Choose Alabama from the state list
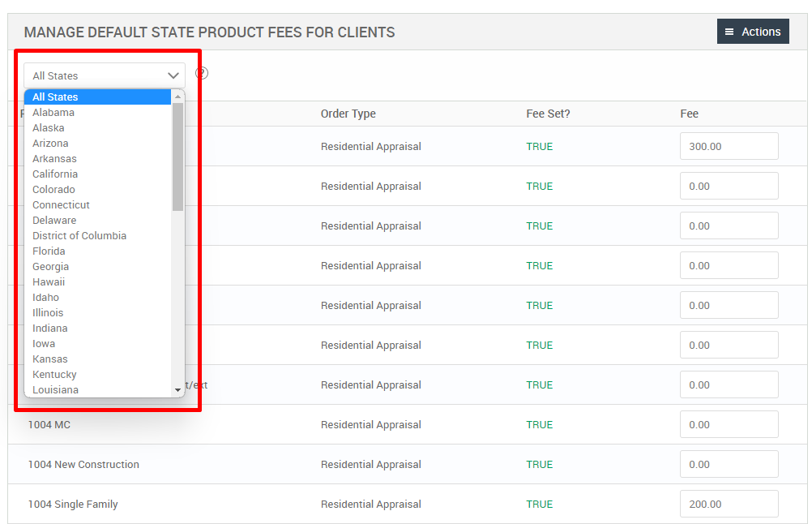This screenshot has width=812, height=524. point(98,113)
